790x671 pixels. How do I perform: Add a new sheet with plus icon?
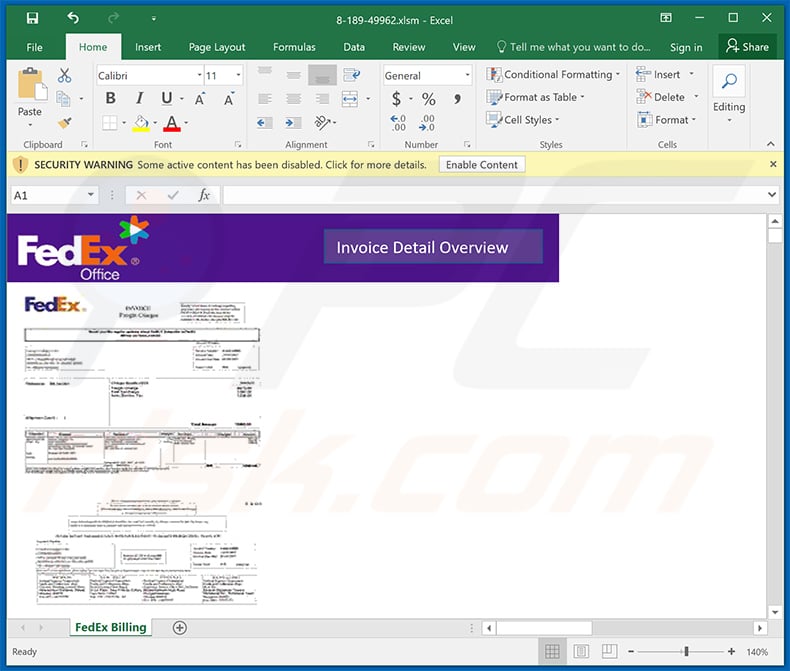pos(180,628)
